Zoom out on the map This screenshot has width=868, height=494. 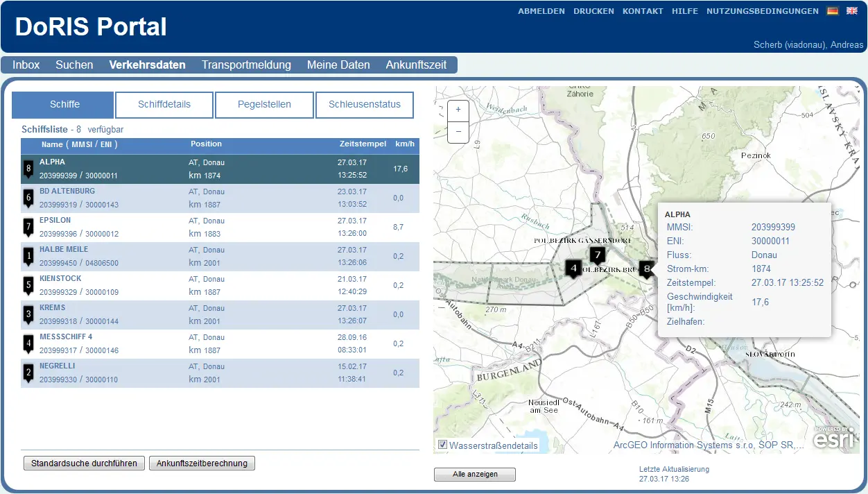pyautogui.click(x=458, y=132)
